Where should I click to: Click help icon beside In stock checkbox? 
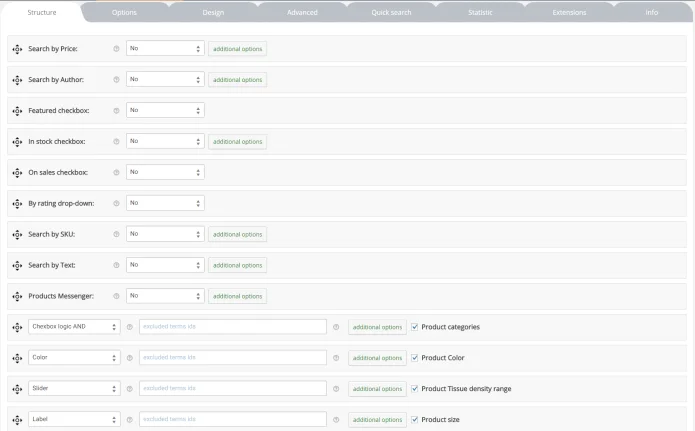tap(116, 142)
